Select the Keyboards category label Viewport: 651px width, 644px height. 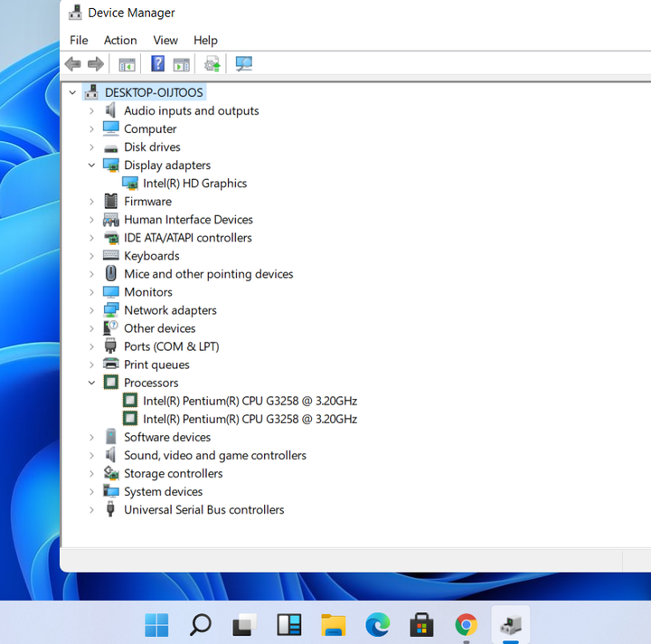[x=152, y=256]
